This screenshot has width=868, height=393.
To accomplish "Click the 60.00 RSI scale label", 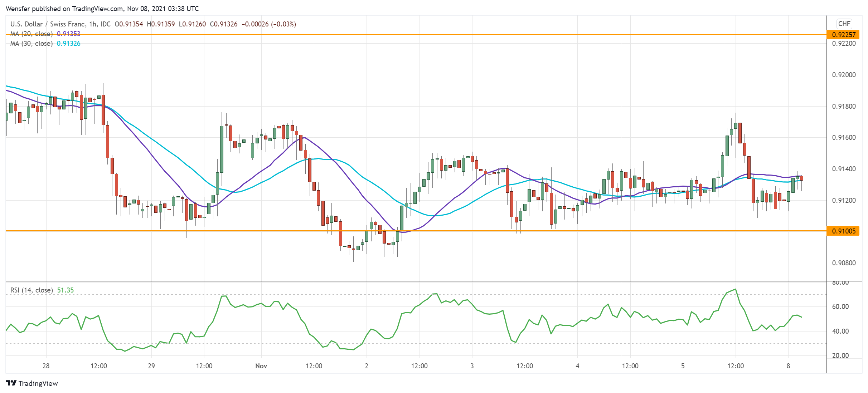I will coord(840,306).
